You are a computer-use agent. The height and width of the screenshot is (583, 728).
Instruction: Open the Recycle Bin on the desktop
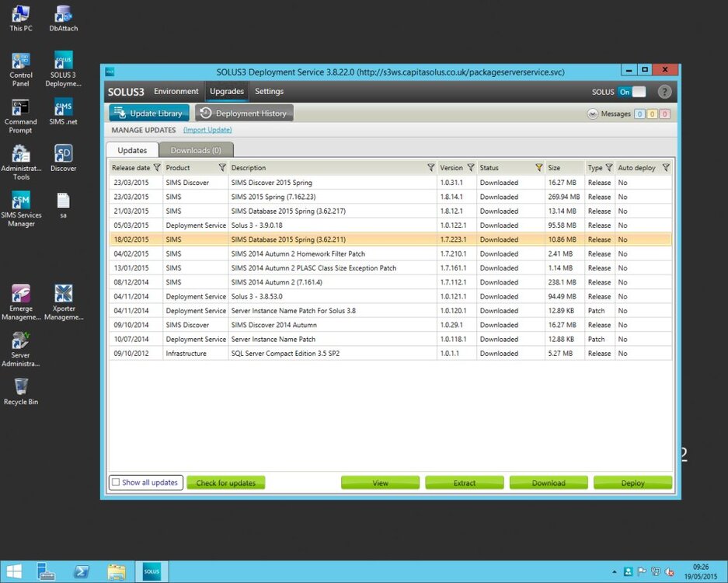click(x=21, y=392)
